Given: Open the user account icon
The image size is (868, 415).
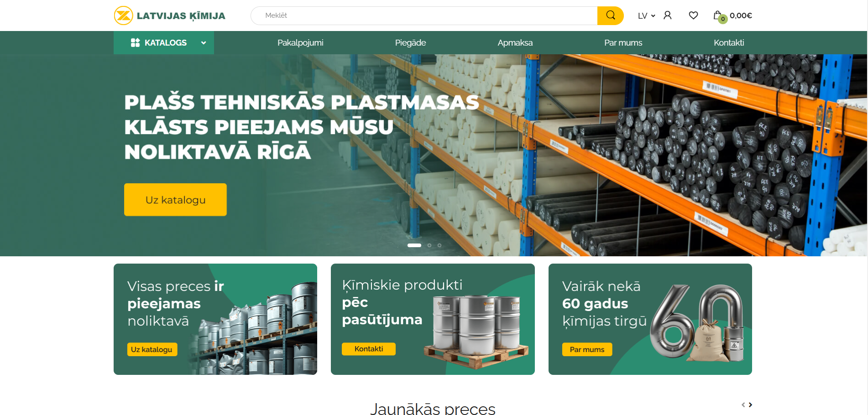Looking at the screenshot, I should click(667, 16).
